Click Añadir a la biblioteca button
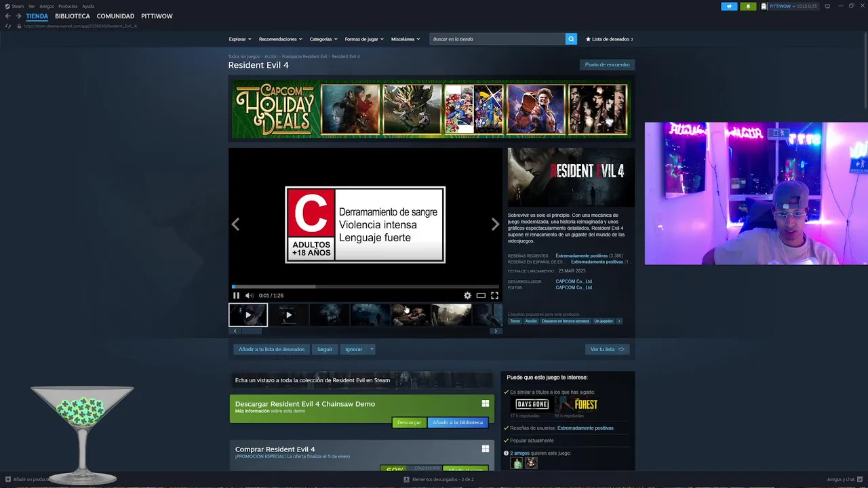The image size is (868, 488). pyautogui.click(x=458, y=423)
